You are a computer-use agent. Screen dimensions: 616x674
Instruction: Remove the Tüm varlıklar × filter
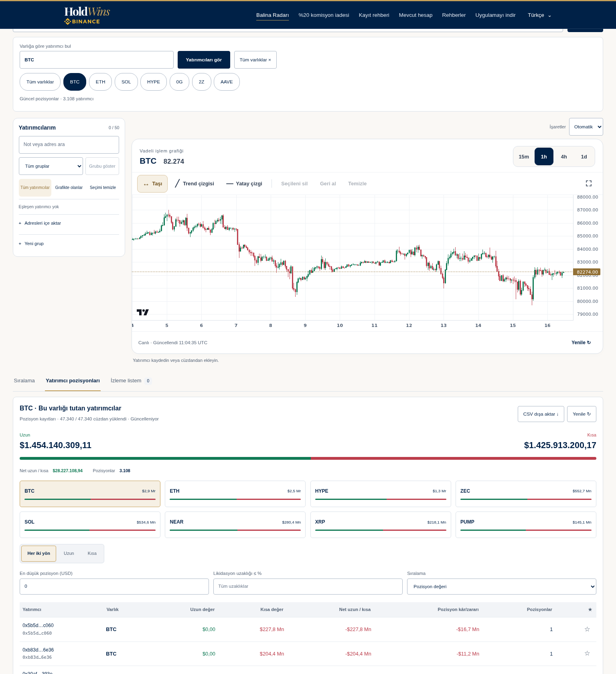coord(255,60)
